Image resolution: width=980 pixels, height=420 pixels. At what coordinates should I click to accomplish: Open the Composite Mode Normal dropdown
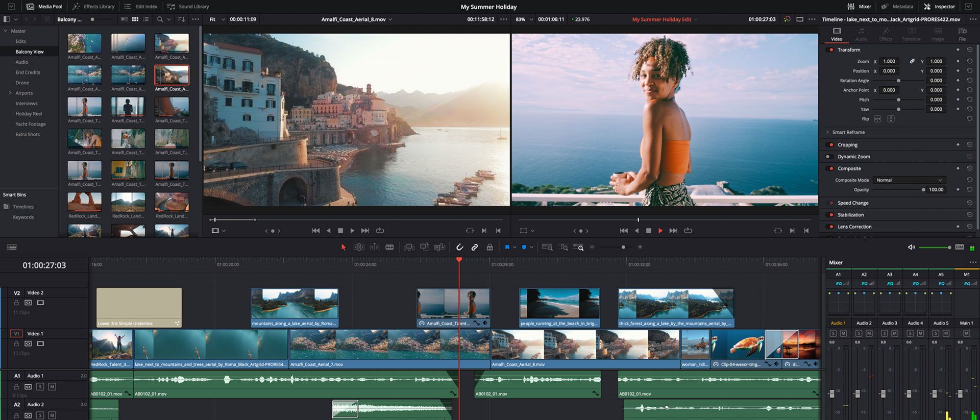(909, 180)
